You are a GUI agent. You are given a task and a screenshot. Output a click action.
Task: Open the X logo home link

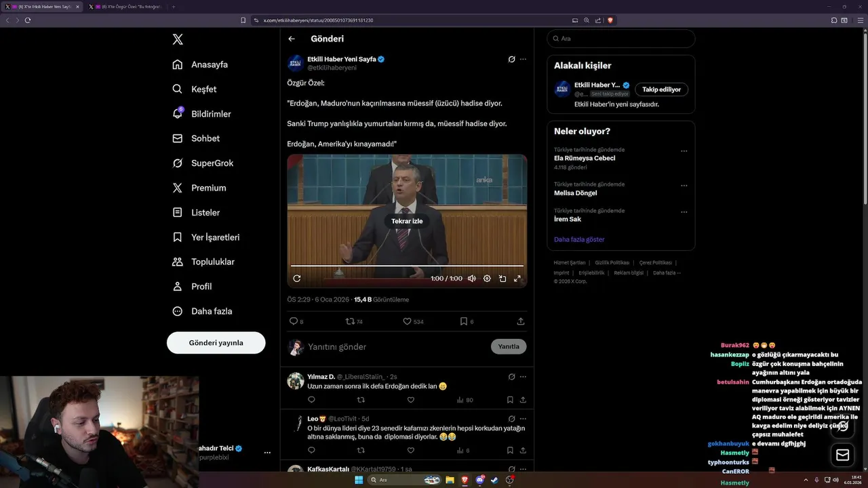coord(178,39)
